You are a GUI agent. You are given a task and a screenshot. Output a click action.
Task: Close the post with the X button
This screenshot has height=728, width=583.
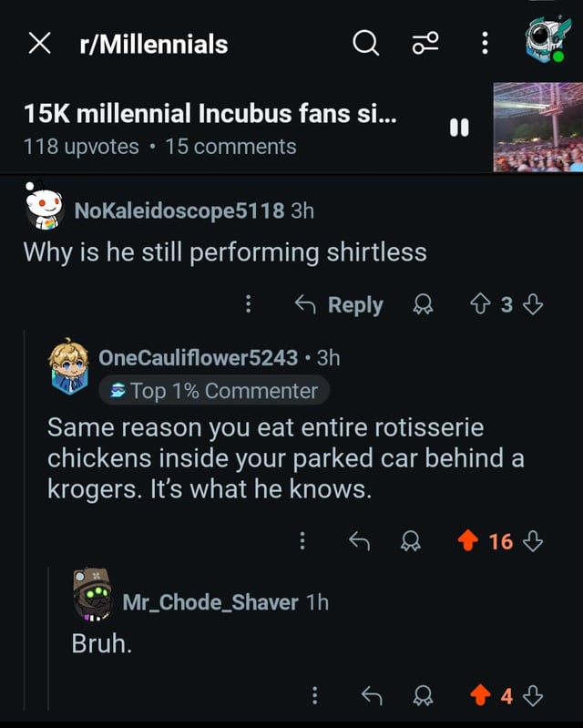click(x=38, y=44)
